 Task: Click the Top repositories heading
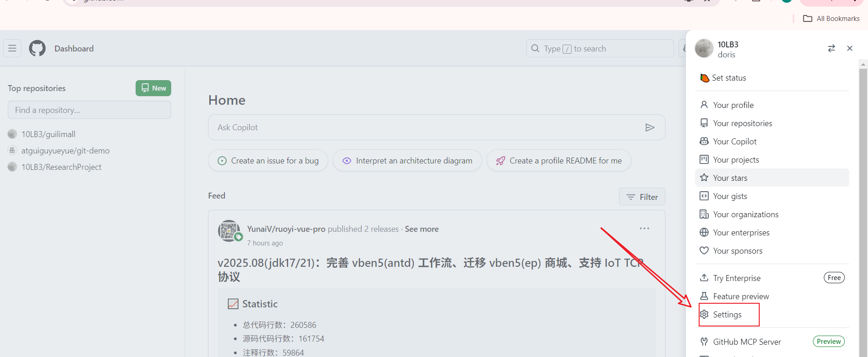point(36,88)
